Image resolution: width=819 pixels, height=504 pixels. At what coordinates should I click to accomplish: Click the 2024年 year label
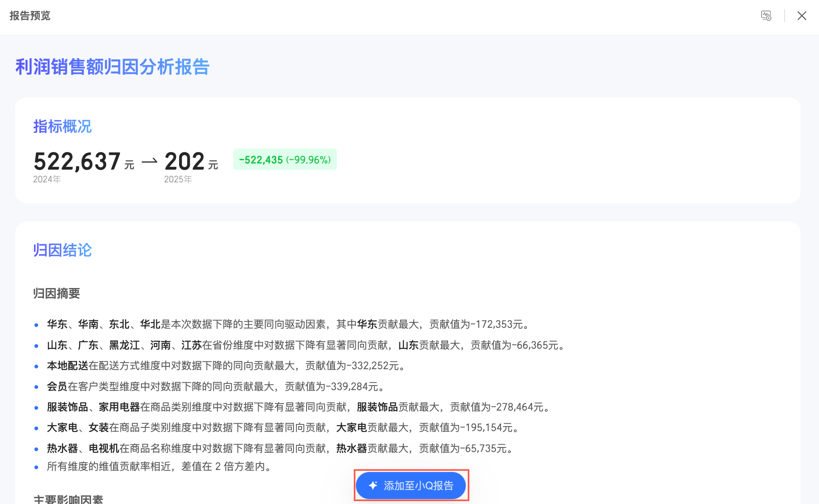click(47, 179)
